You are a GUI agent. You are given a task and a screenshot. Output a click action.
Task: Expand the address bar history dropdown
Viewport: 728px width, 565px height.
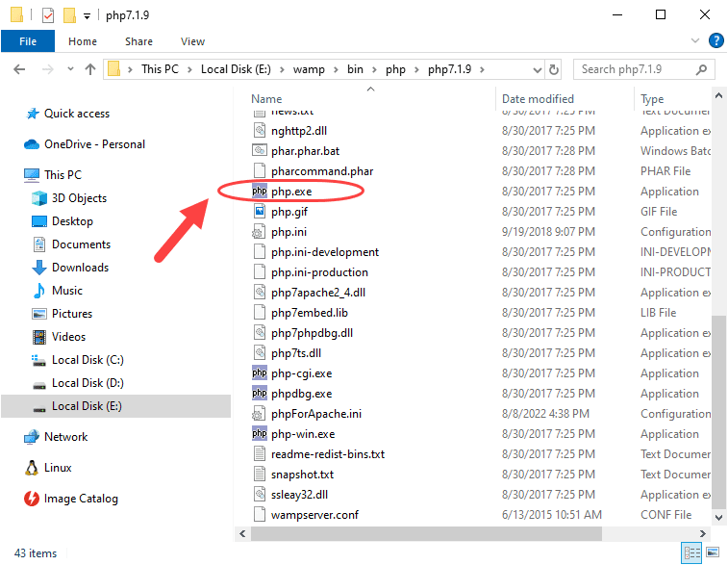tap(538, 70)
